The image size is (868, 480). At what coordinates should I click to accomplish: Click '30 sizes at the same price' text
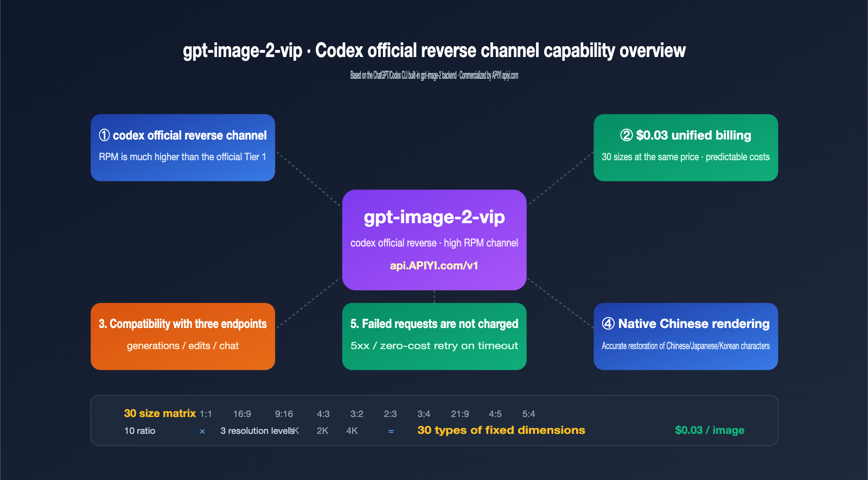650,157
